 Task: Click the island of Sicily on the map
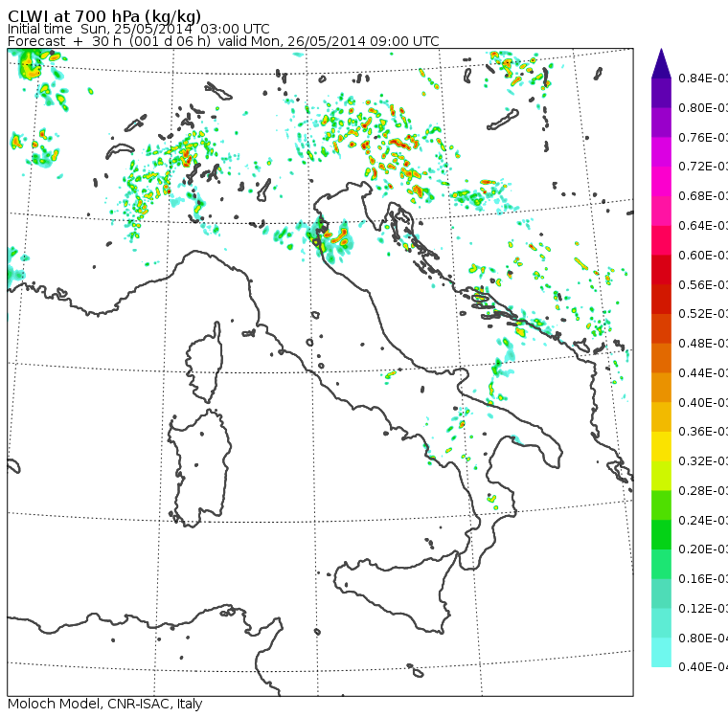click(395, 592)
